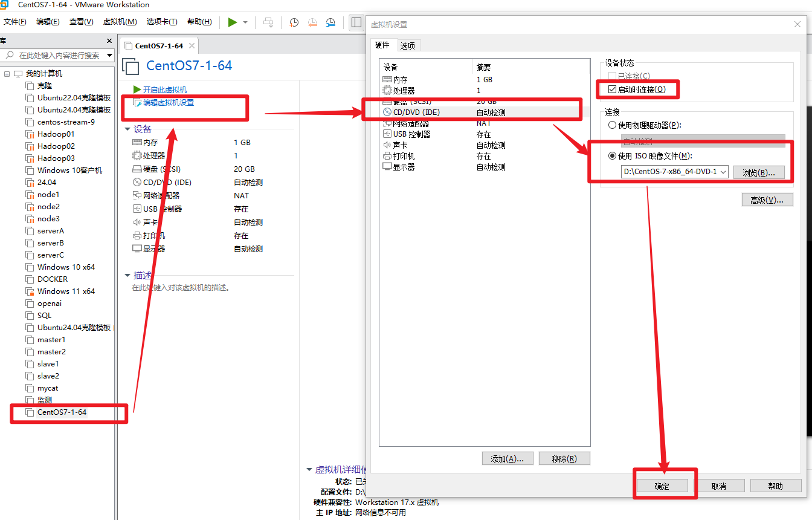Toggle the library sidebar view icon

point(356,22)
